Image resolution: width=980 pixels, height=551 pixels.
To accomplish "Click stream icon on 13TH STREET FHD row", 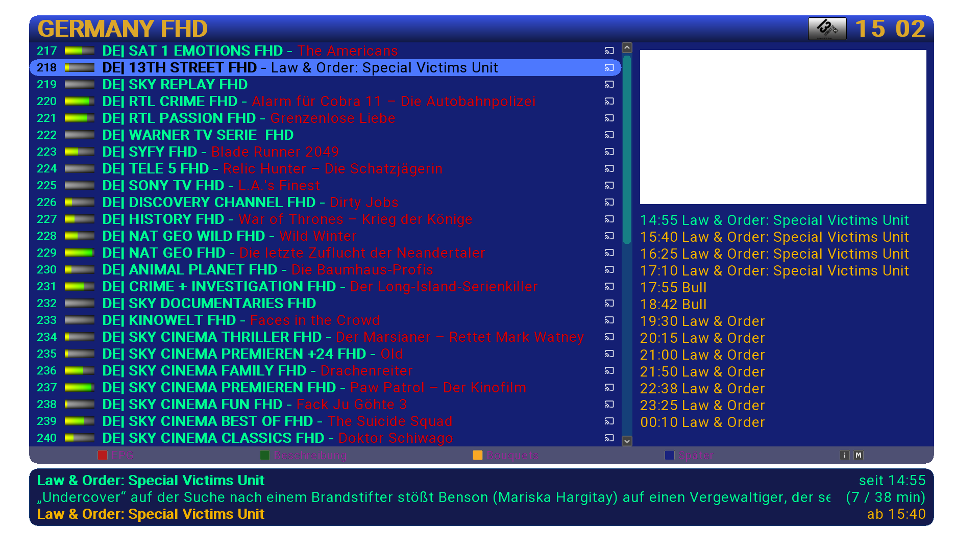I will [609, 68].
